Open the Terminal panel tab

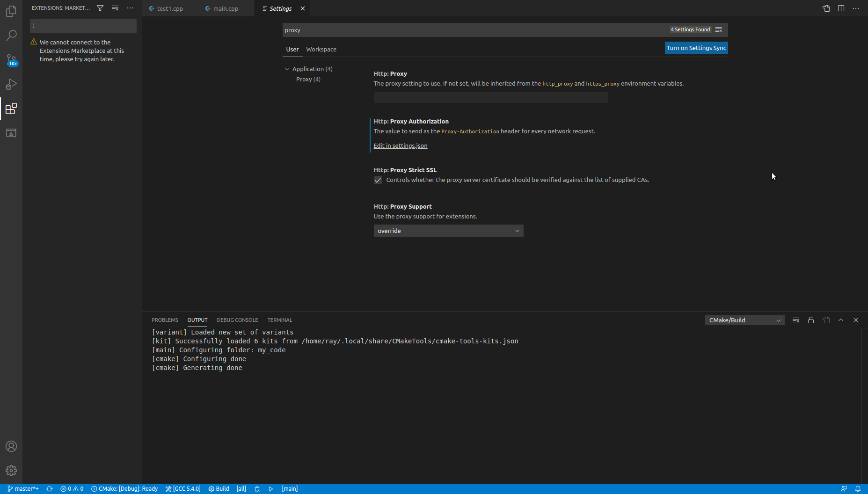[x=280, y=320]
